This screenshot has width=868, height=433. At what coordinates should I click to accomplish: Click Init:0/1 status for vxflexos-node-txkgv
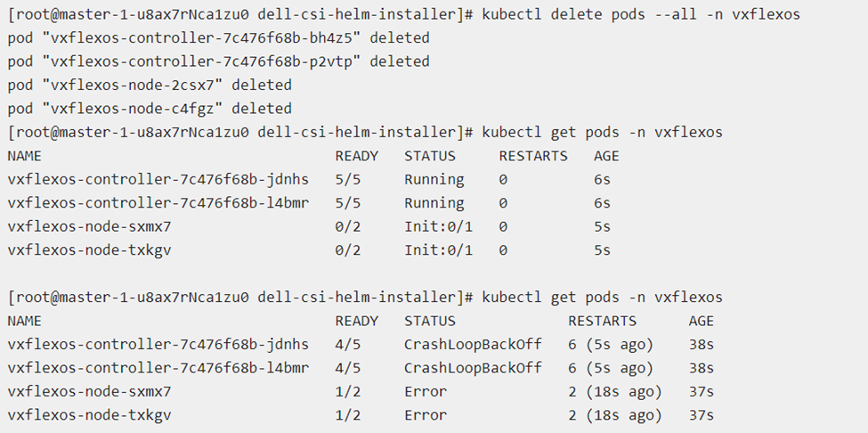coord(438,250)
